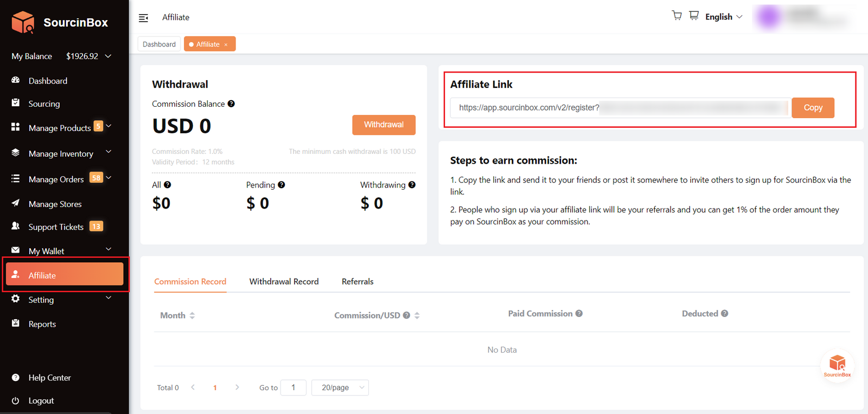
Task: Click the orange Withdrawal button
Action: (x=384, y=125)
